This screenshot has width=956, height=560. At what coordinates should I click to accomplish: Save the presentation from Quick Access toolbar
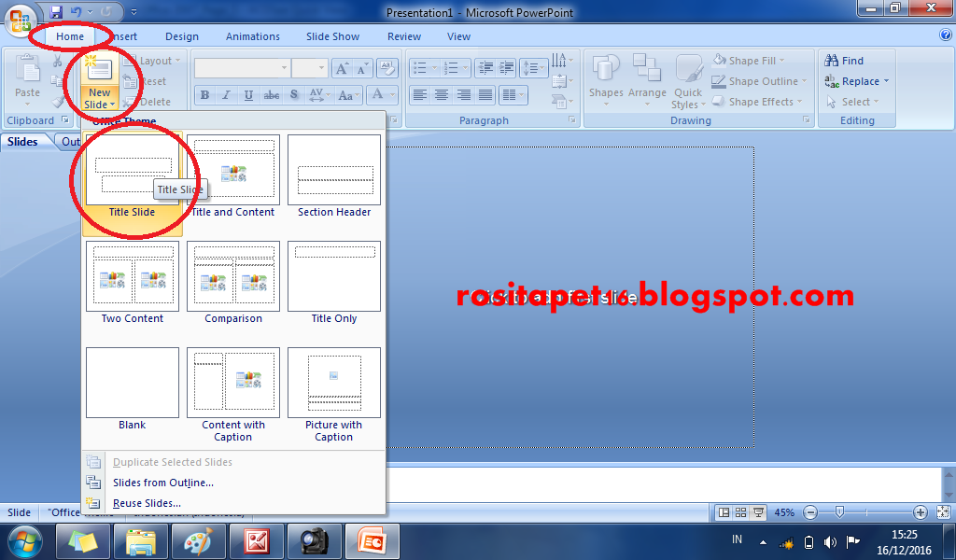click(56, 11)
